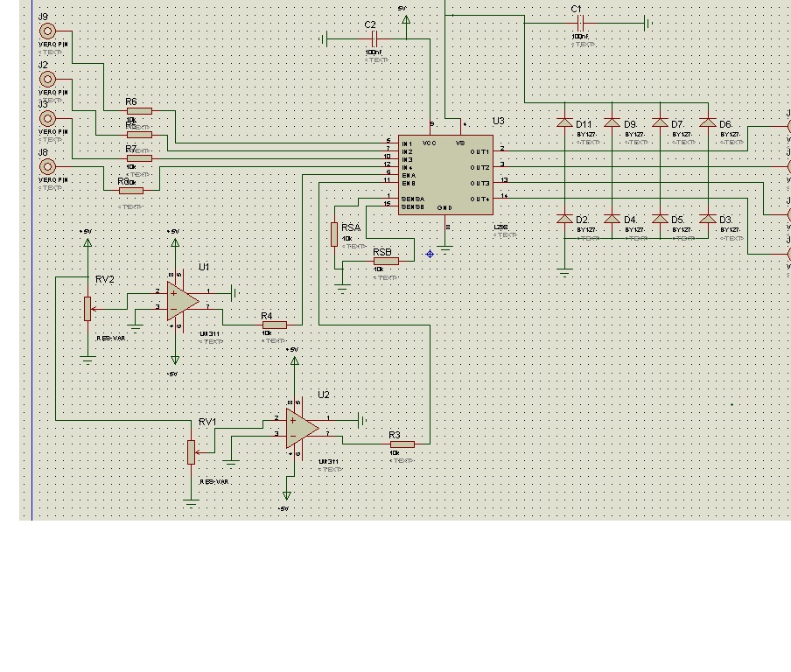Click the VERO PIN text under J9

[x=53, y=45]
